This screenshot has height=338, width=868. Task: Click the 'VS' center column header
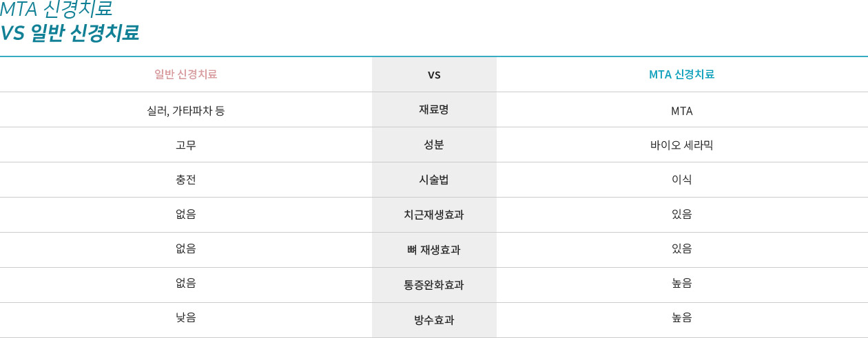click(434, 75)
